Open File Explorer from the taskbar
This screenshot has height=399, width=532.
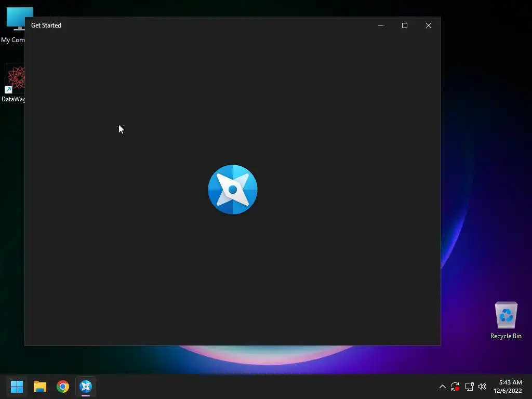[x=39, y=387]
